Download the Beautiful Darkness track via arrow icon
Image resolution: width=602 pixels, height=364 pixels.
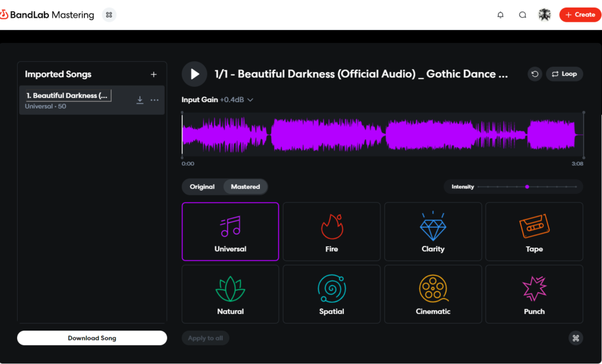point(140,100)
